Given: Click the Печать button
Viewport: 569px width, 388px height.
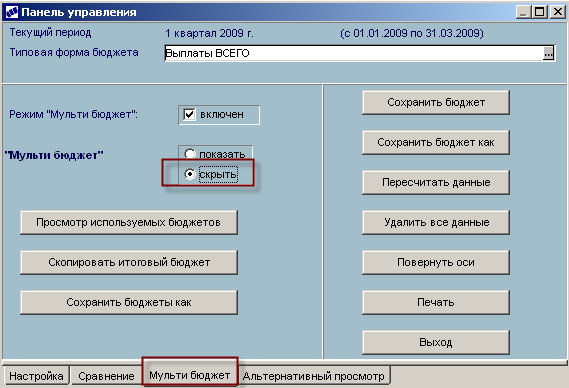Looking at the screenshot, I should tap(436, 302).
